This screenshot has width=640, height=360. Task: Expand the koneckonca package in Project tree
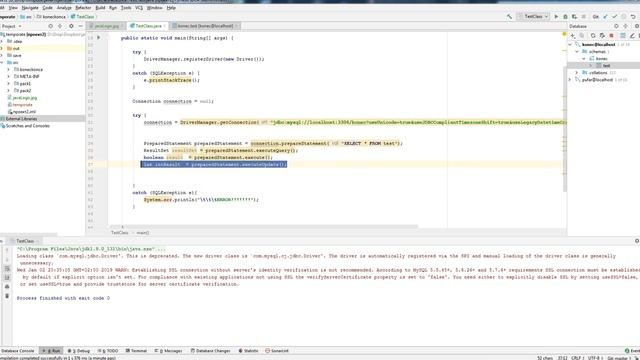click(x=8, y=69)
